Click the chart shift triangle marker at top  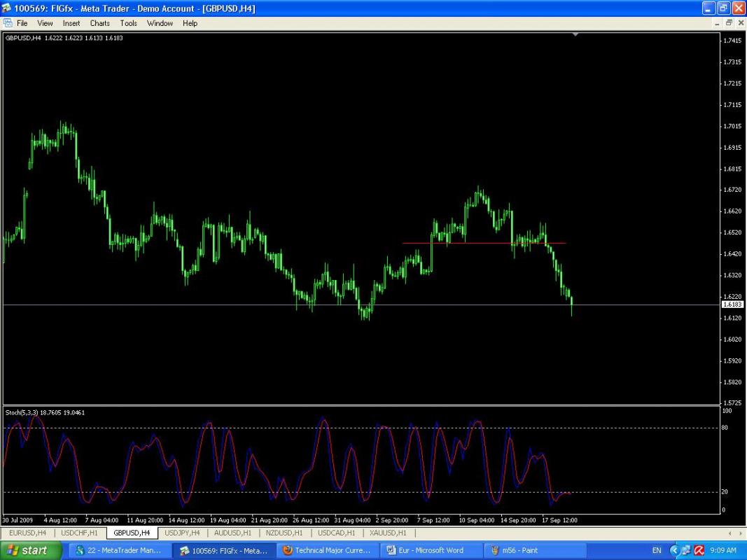pos(575,34)
